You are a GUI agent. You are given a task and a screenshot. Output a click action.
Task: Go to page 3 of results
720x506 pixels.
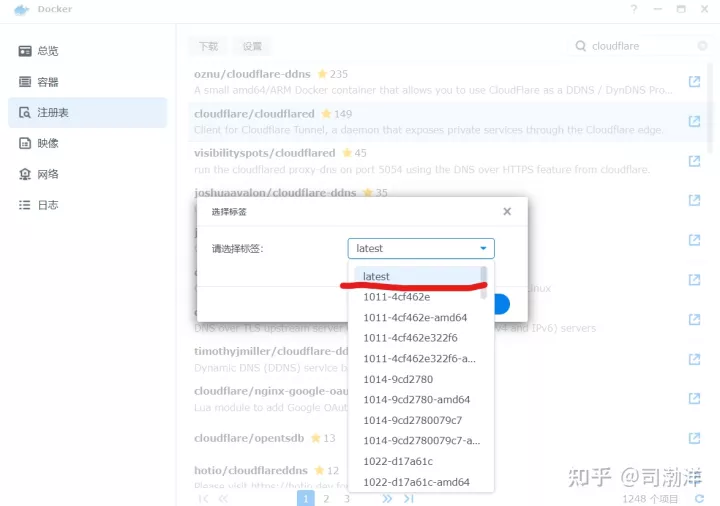click(x=347, y=499)
